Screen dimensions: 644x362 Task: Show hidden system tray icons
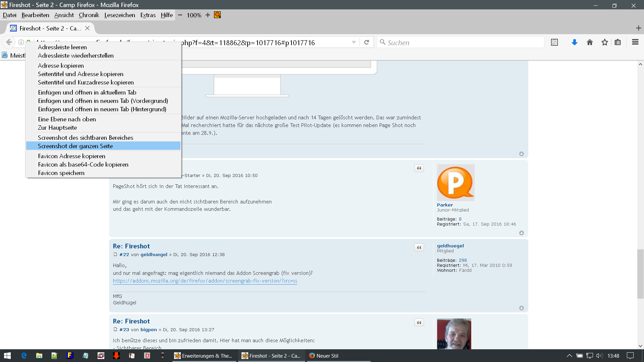pos(569,356)
